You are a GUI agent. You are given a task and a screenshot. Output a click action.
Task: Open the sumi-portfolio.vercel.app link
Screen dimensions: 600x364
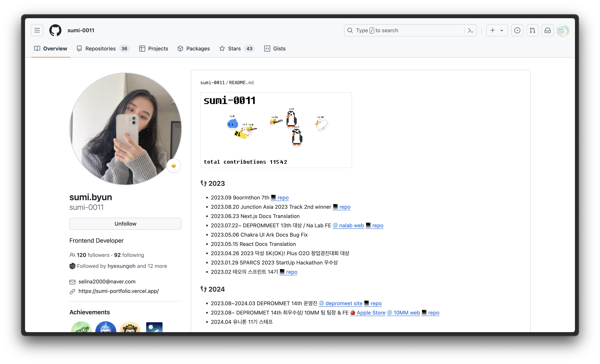coord(119,291)
